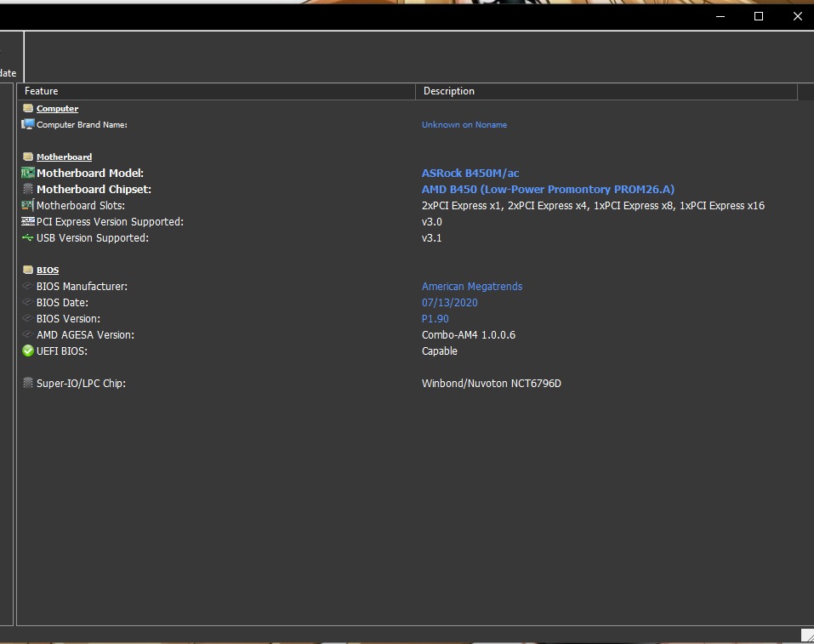Click the Feature column header
The height and width of the screenshot is (644, 814).
pyautogui.click(x=217, y=91)
